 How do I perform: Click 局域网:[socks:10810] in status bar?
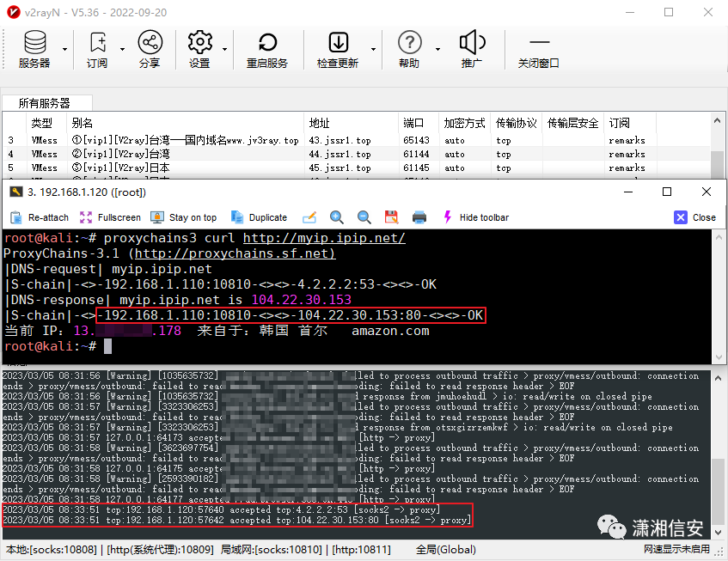pos(271,550)
